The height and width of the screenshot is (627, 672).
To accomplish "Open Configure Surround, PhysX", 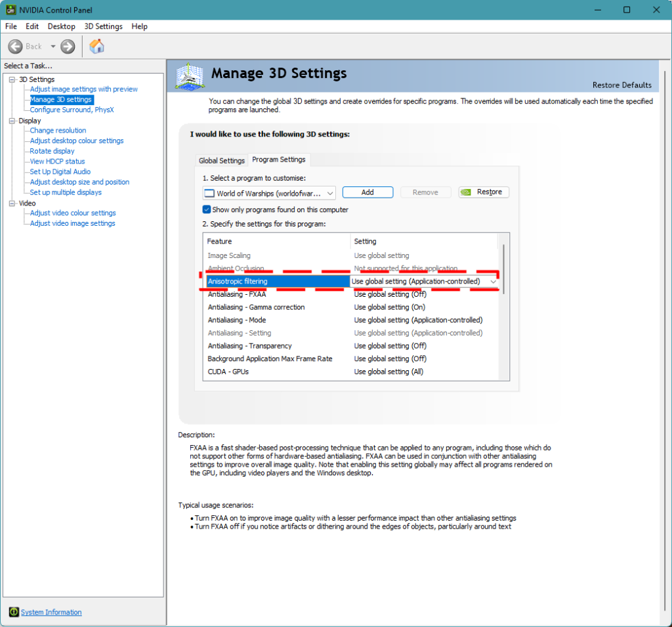I will 72,110.
